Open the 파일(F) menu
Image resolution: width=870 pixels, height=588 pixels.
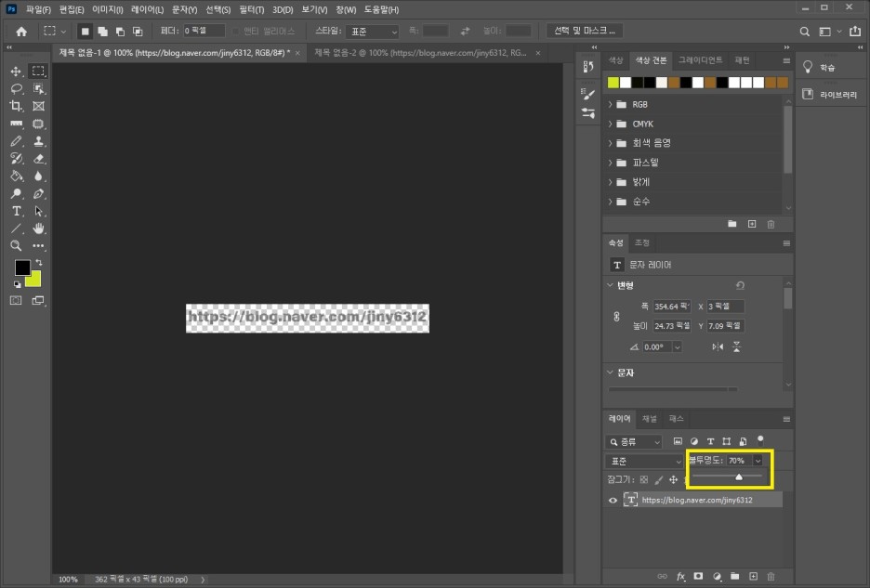coord(38,9)
